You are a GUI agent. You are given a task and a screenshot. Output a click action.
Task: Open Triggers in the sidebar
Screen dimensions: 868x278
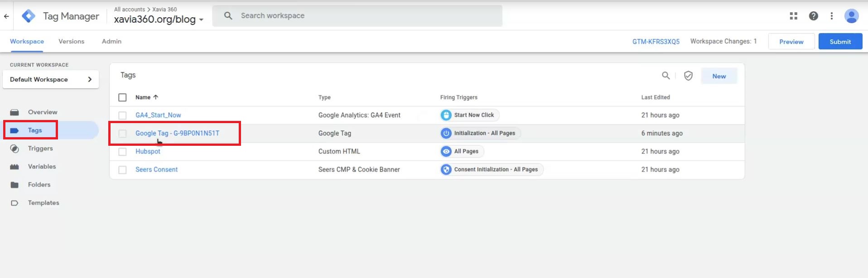40,149
